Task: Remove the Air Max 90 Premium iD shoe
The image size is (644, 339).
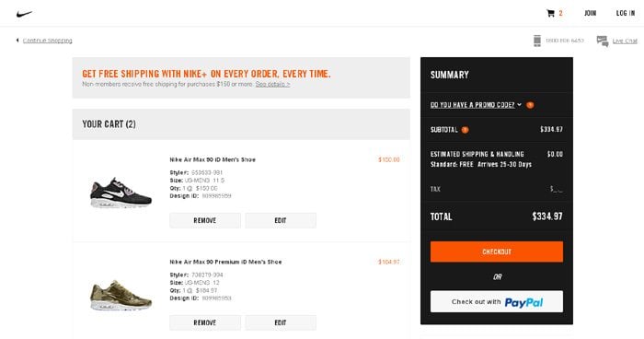Action: [205, 322]
